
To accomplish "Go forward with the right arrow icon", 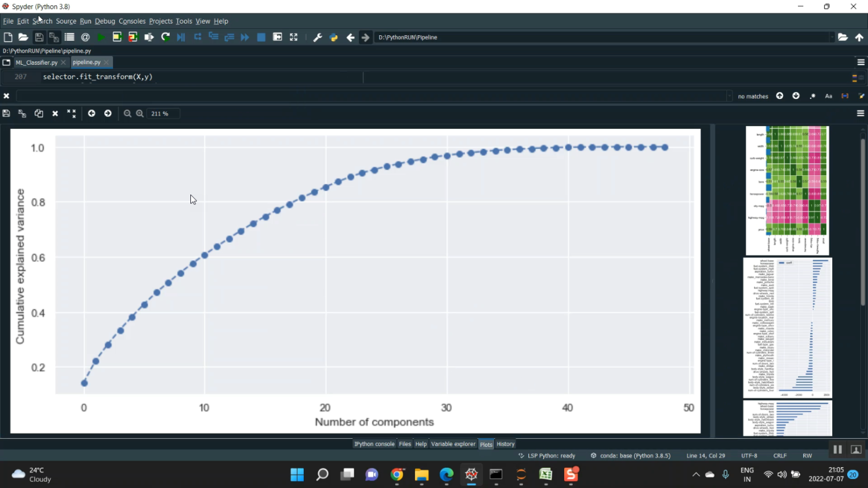I will (366, 38).
